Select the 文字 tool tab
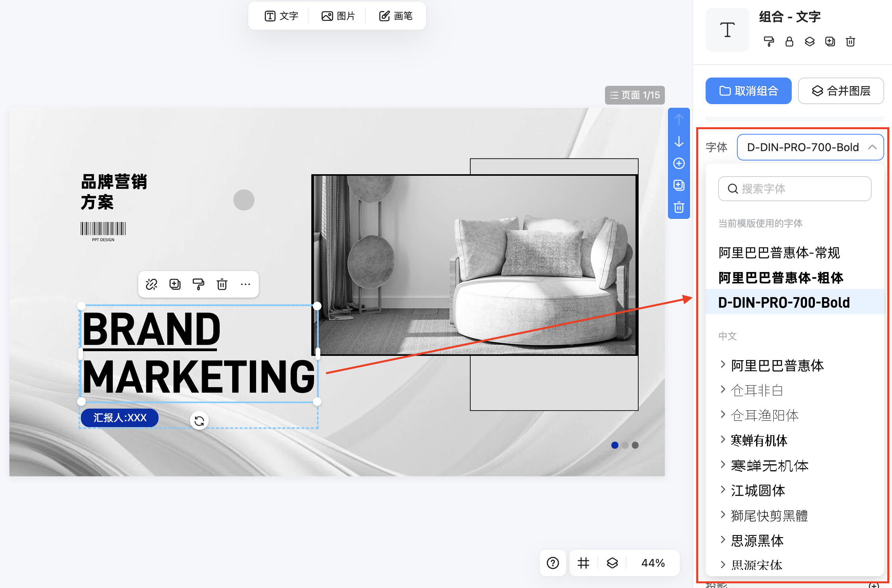This screenshot has height=588, width=892. click(x=282, y=16)
